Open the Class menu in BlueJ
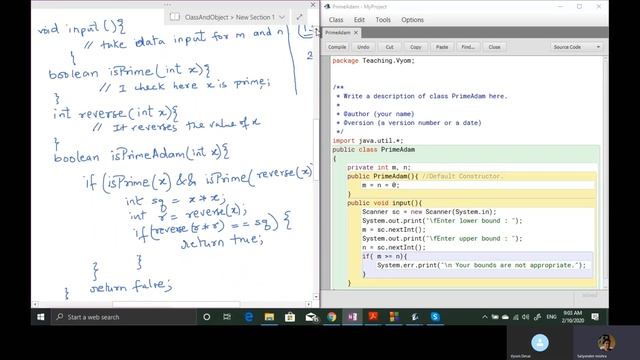The width and height of the screenshot is (640, 360). pyautogui.click(x=336, y=20)
